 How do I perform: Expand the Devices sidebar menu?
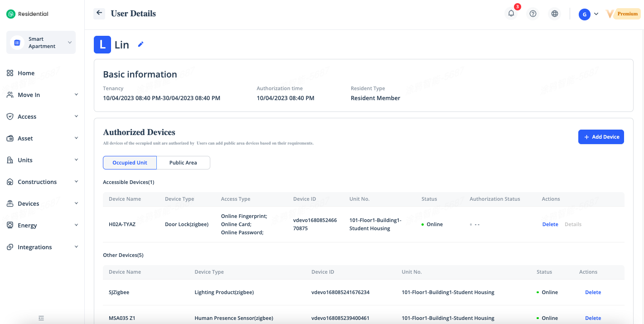42,203
